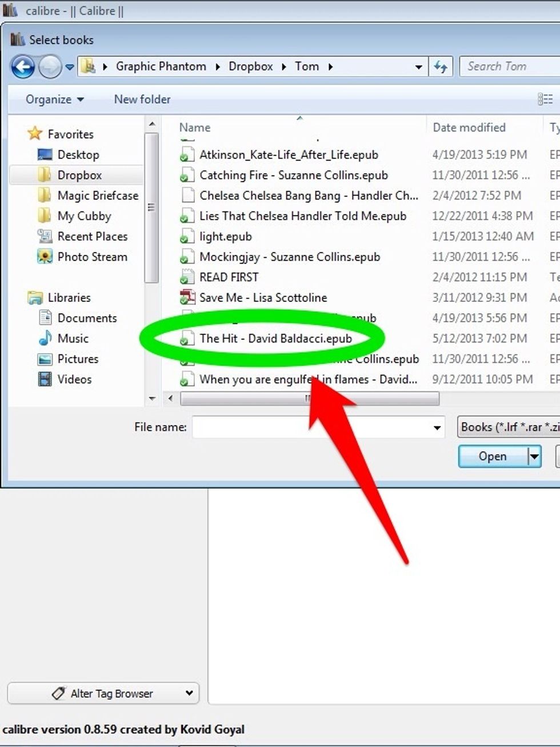This screenshot has height=747, width=560.
Task: Click the Recent Places icon
Action: coord(44,236)
